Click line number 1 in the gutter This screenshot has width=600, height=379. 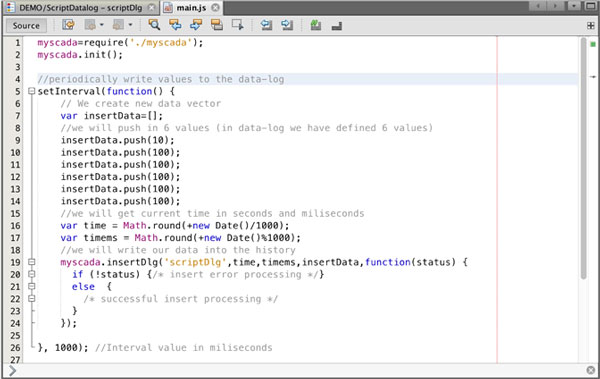(x=18, y=42)
